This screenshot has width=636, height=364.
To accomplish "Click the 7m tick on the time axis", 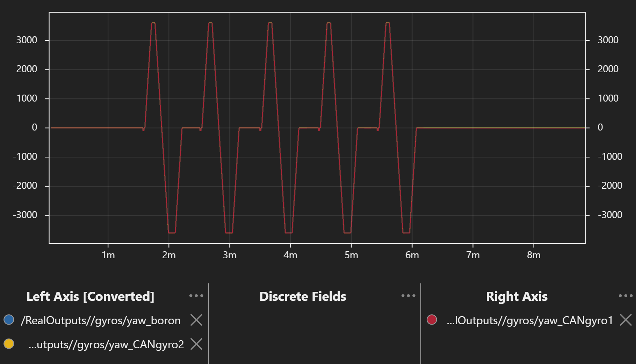I will [473, 255].
